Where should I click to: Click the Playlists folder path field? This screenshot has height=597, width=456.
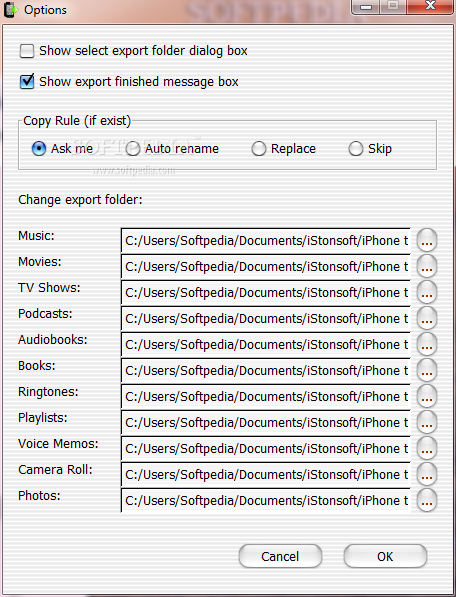[266, 422]
